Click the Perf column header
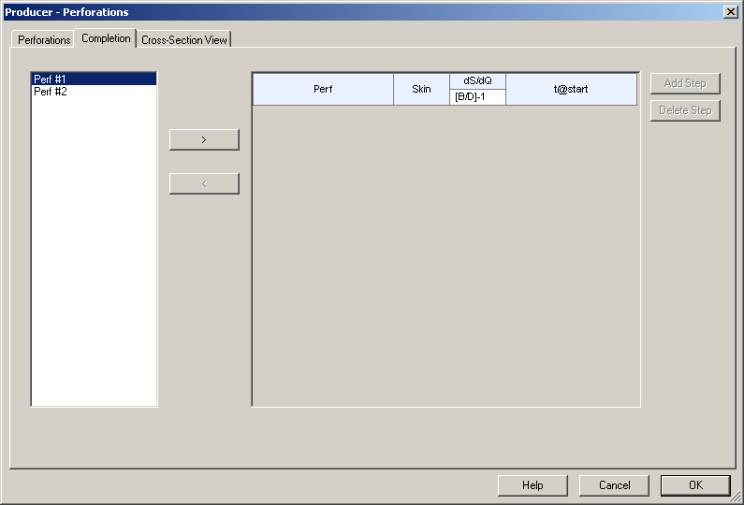 click(x=322, y=89)
